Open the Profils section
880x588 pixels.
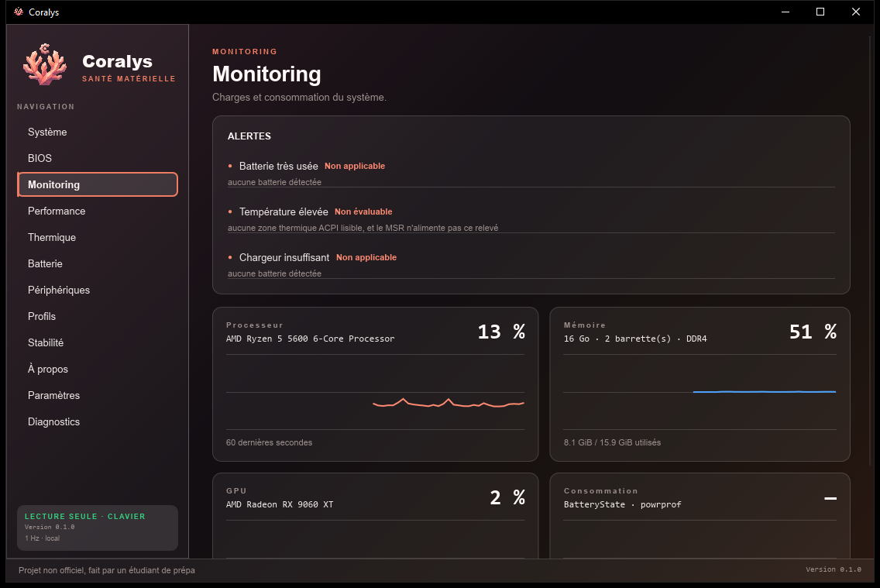[98, 316]
